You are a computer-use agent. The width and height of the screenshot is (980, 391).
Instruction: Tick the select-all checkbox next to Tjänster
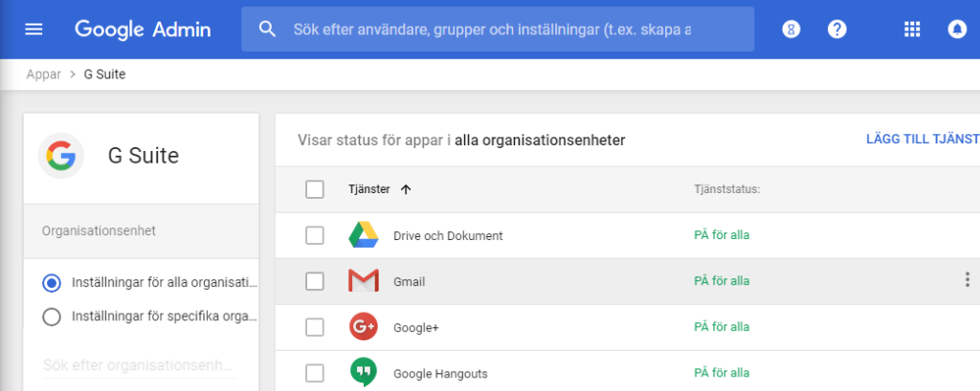point(315,189)
